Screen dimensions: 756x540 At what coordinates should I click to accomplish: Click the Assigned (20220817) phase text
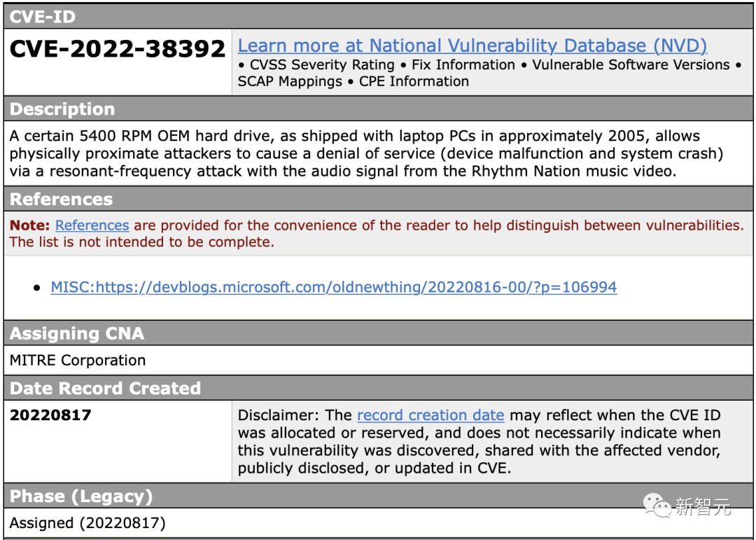(x=87, y=523)
